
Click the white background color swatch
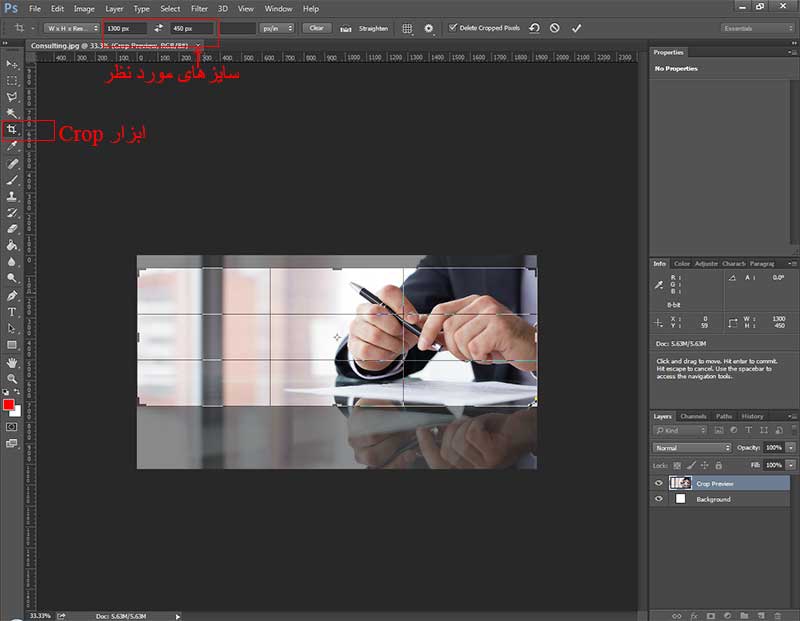click(x=17, y=411)
